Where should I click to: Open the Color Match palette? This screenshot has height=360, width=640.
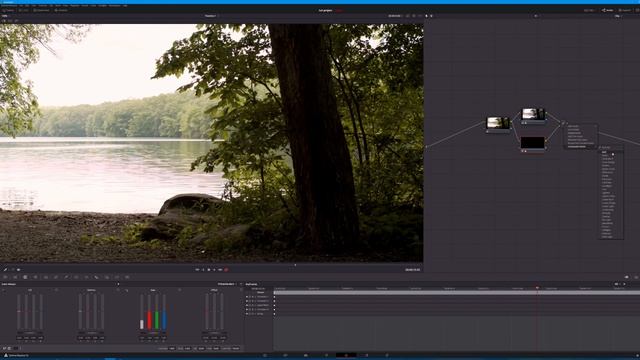[x=15, y=277]
